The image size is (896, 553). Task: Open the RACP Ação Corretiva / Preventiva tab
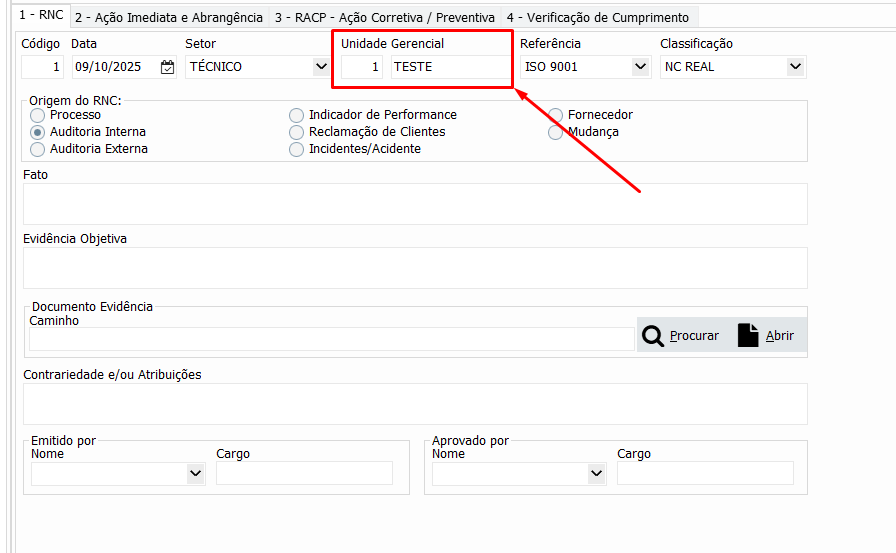(384, 18)
